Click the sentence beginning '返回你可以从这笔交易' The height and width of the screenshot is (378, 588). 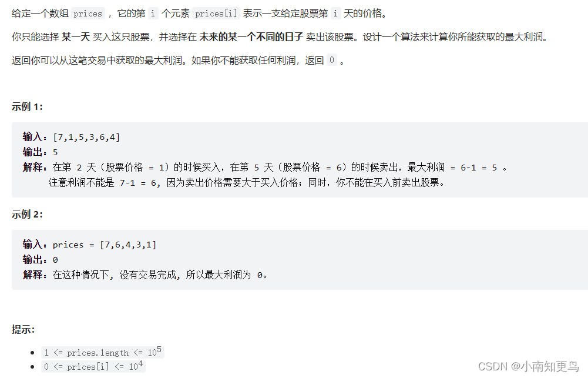(178, 60)
